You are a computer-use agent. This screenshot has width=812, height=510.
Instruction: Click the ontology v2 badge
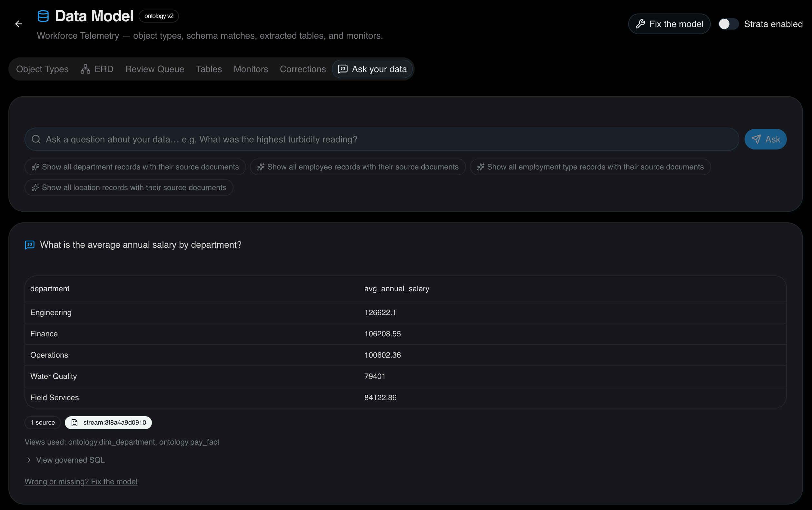(x=159, y=16)
